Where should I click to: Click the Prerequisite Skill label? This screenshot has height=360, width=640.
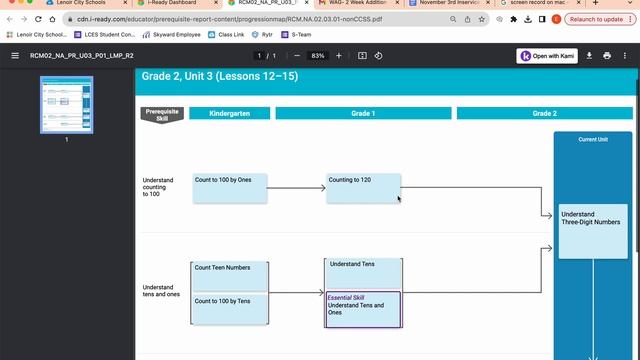(x=162, y=115)
